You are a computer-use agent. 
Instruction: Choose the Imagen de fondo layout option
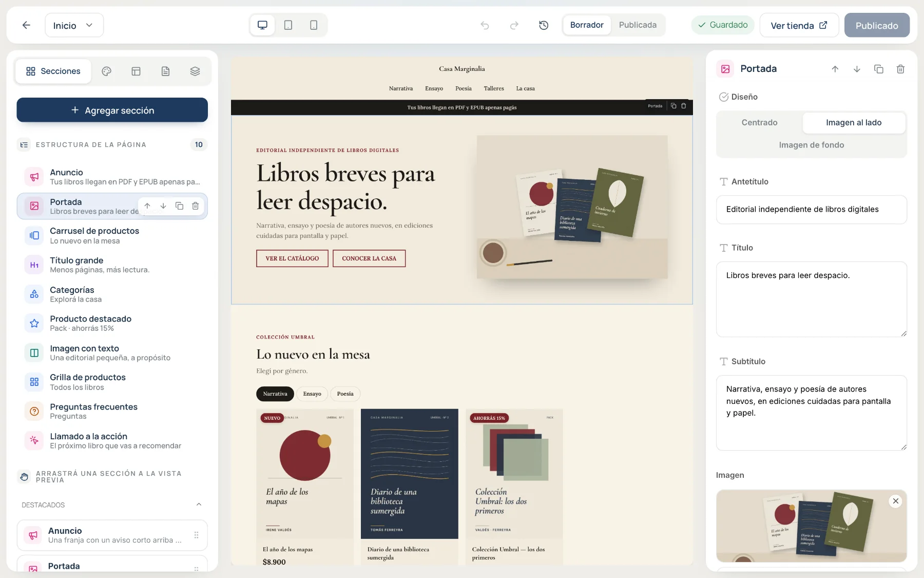pos(812,145)
